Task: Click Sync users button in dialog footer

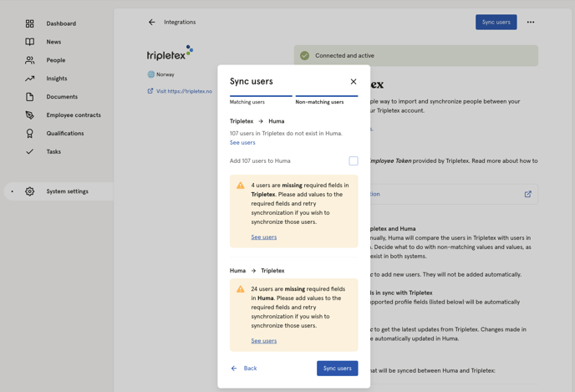Action: click(338, 369)
